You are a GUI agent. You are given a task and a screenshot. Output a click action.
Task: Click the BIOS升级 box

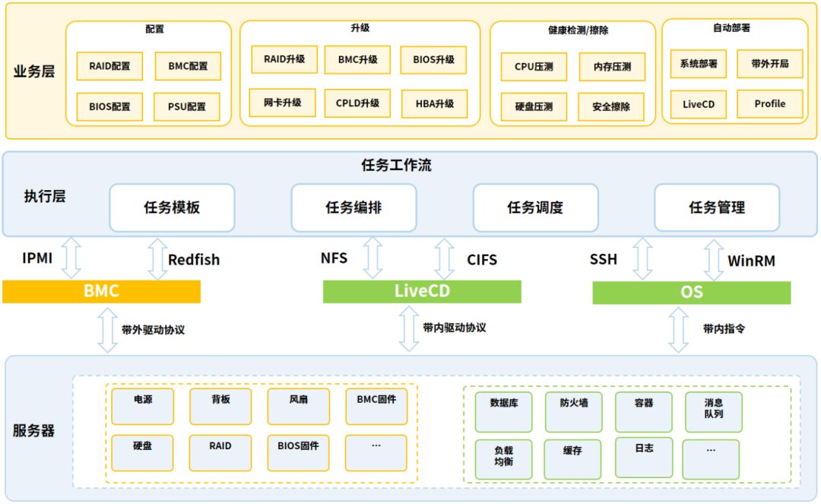pos(433,59)
